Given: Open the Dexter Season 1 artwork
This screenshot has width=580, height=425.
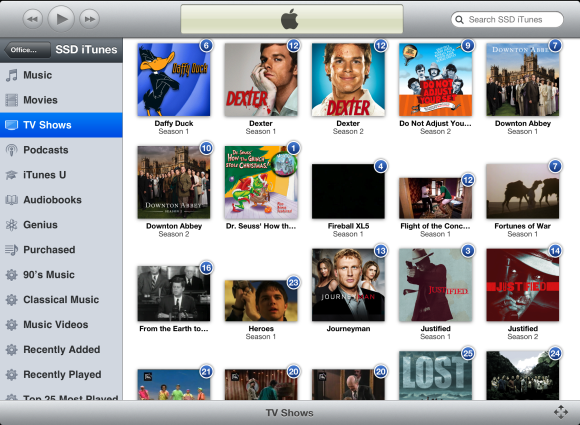Looking at the screenshot, I should (261, 80).
